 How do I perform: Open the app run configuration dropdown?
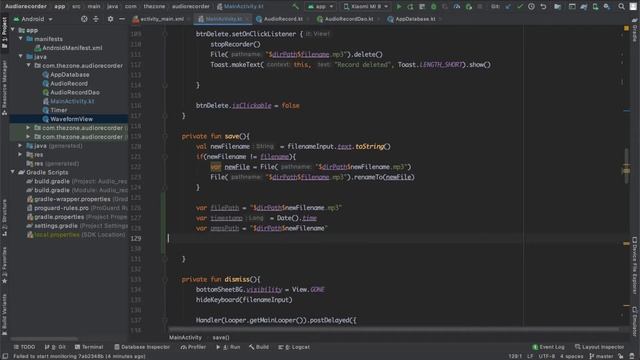pos(321,7)
